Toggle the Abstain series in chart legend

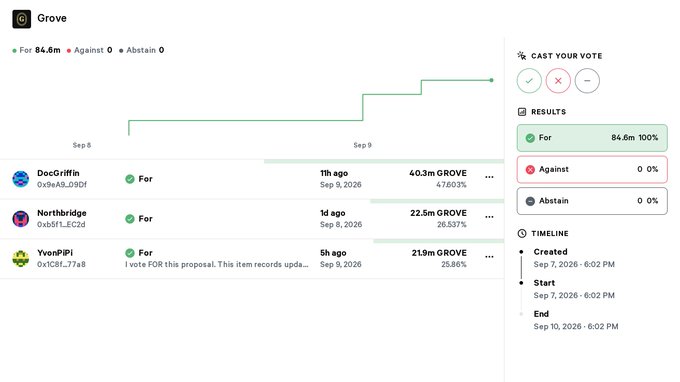coord(141,50)
